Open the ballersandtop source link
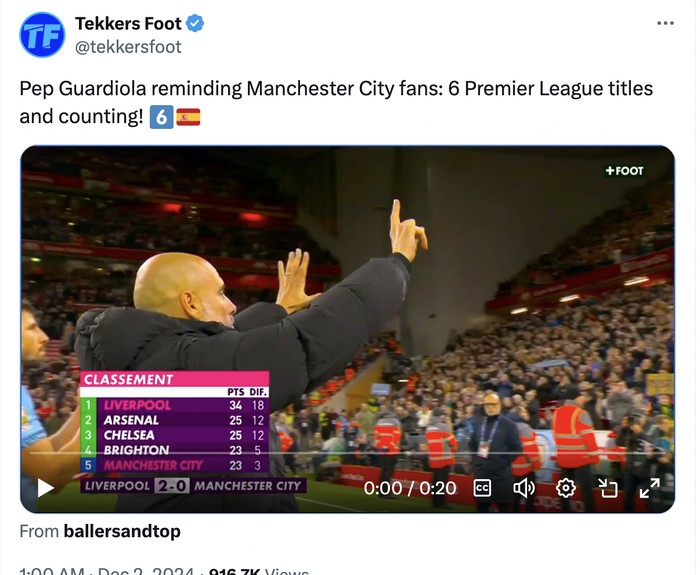Screen dimensions: 700x575 pyautogui.click(x=120, y=532)
